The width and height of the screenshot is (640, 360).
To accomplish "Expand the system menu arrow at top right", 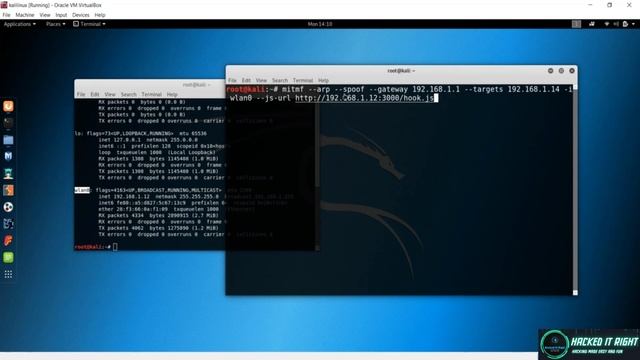I will pos(633,24).
